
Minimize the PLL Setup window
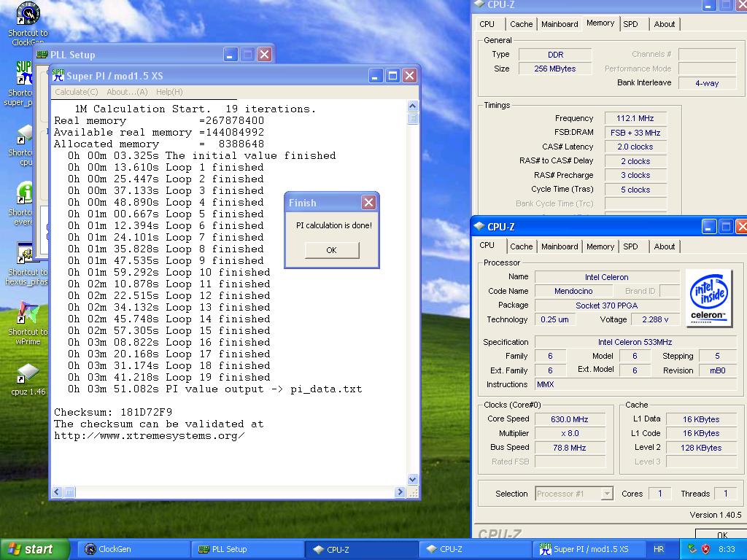point(230,55)
